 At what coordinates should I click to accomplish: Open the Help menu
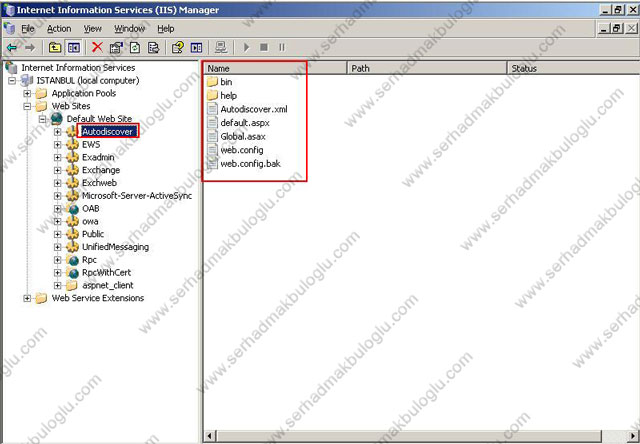(166, 29)
